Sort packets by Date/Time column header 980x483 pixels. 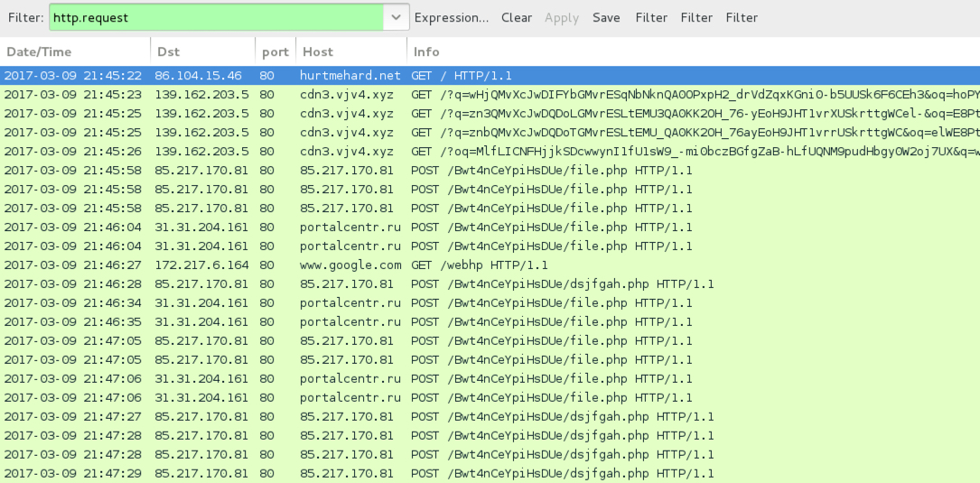tap(76, 51)
